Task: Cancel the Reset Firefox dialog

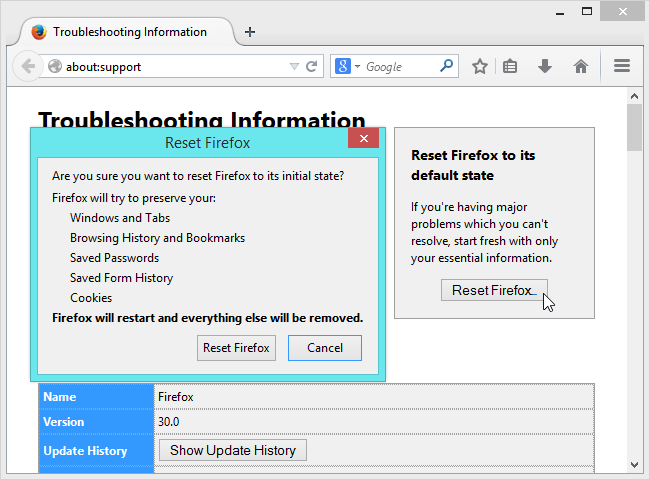Action: pos(324,348)
